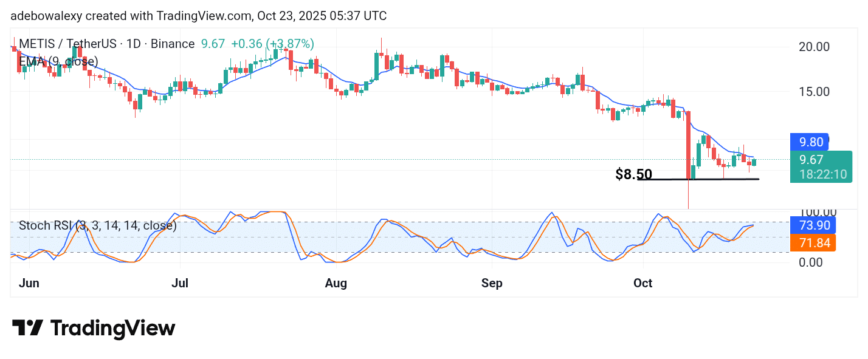Screen dimensions: 868x359
Task: Click the blue 9.80 EMA price tag
Action: pos(811,142)
